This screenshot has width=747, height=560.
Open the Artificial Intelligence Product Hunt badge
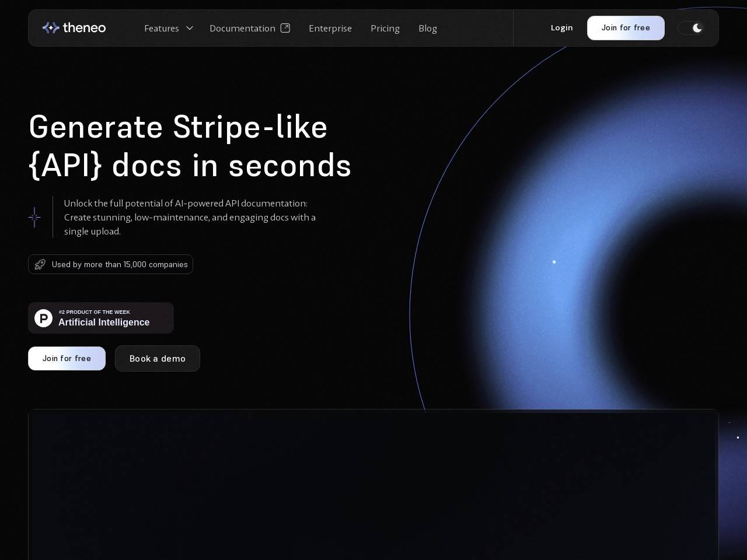[101, 318]
